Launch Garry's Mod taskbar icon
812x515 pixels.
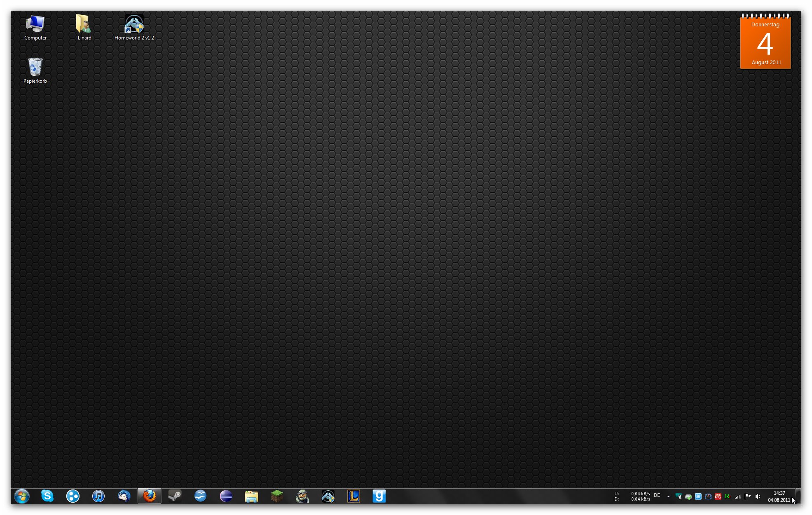pos(379,496)
